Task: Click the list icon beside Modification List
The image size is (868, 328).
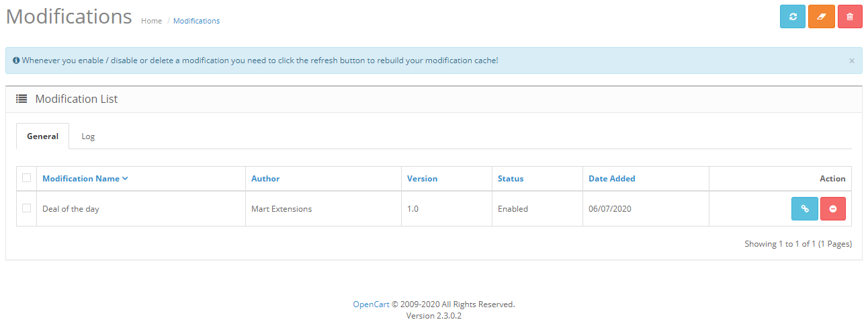Action: click(21, 99)
